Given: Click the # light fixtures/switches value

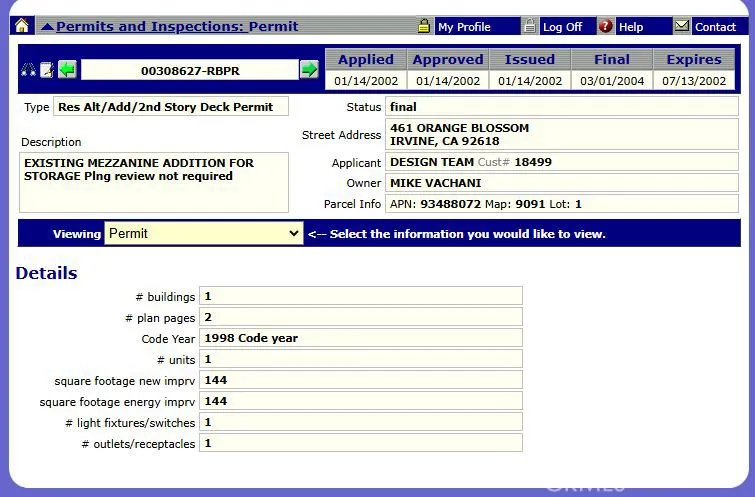Looking at the screenshot, I should 361,422.
